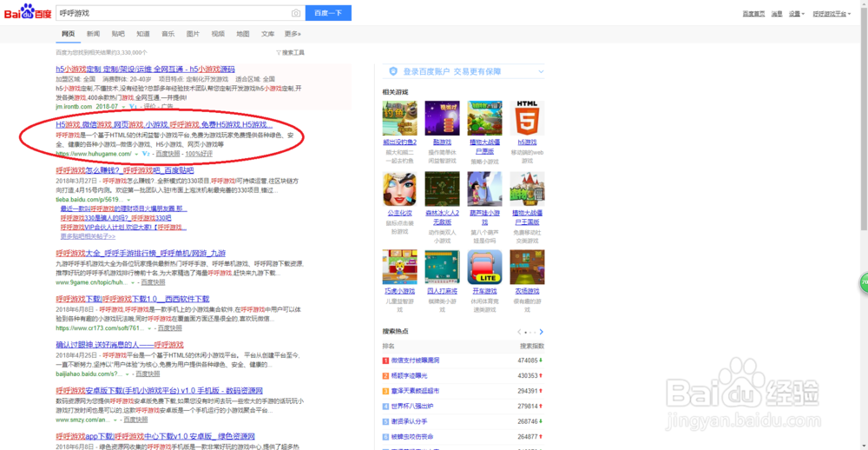Open hot topic 世界杯八强出炉

point(412,407)
